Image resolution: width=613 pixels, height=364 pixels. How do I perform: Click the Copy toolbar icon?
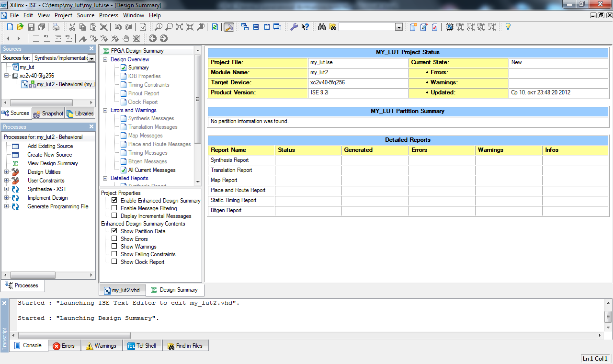[83, 27]
